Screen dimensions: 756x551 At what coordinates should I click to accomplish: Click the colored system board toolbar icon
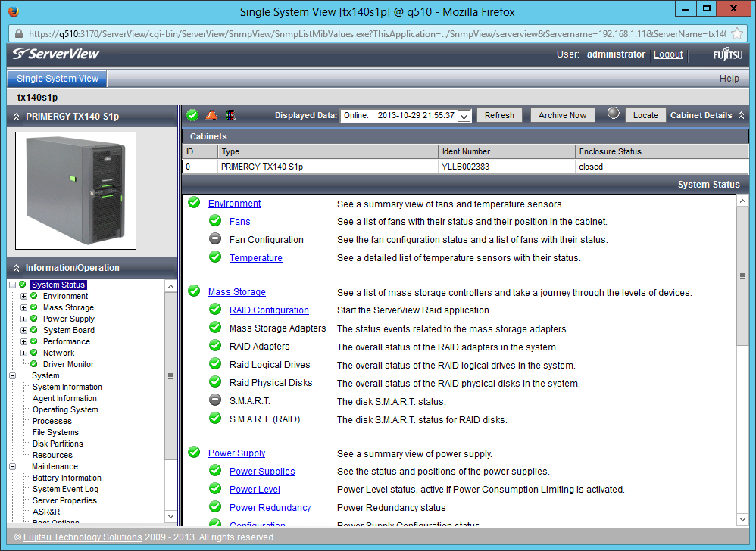(230, 115)
